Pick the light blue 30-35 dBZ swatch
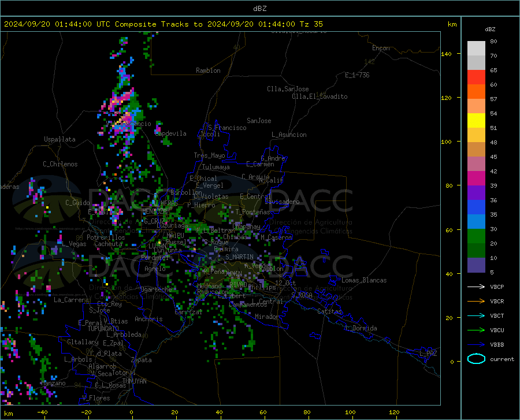Image resolution: width=520 pixels, height=420 pixels. tap(476, 222)
